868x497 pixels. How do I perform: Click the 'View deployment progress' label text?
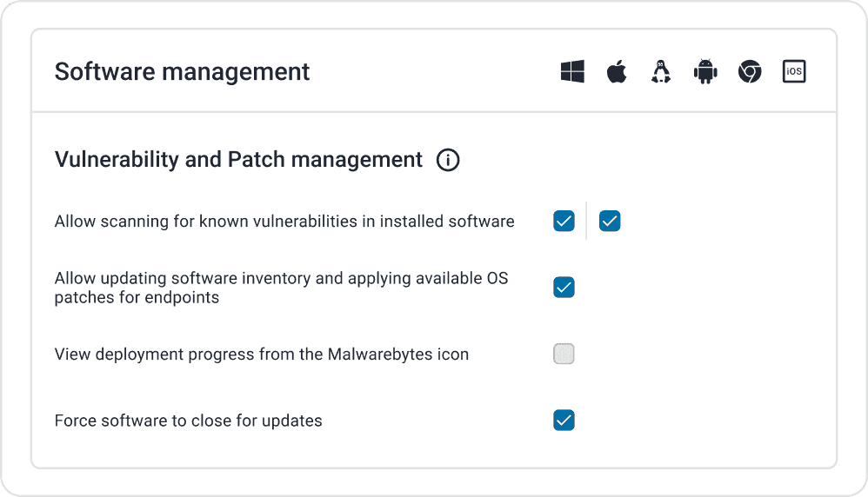[x=261, y=354]
